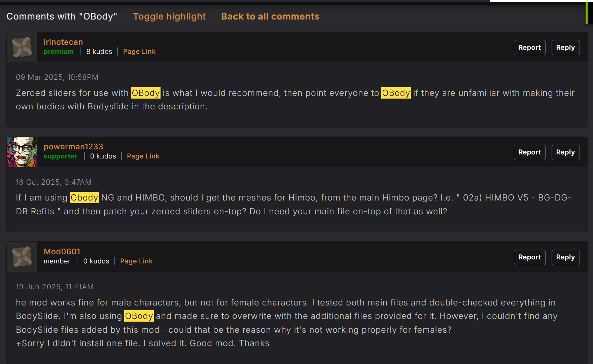Report irinotecan's comment
This screenshot has height=364, width=593.
click(529, 47)
